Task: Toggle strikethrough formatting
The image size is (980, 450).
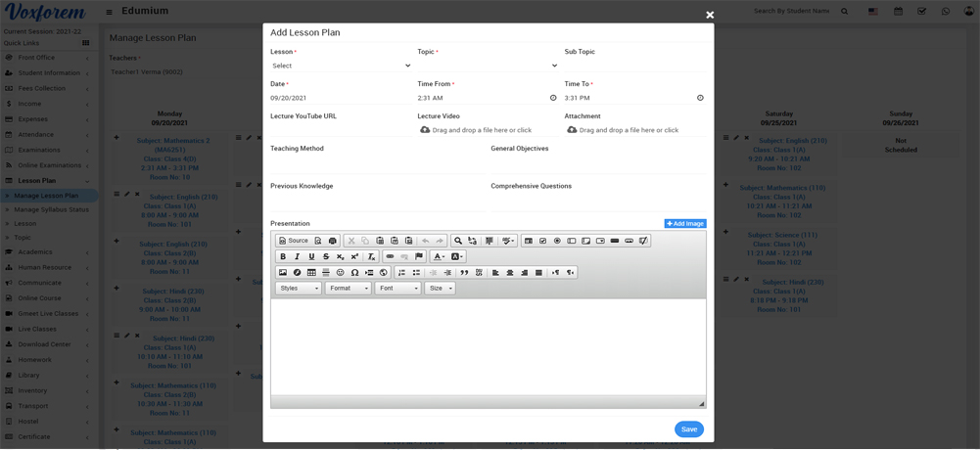Action: (x=326, y=256)
